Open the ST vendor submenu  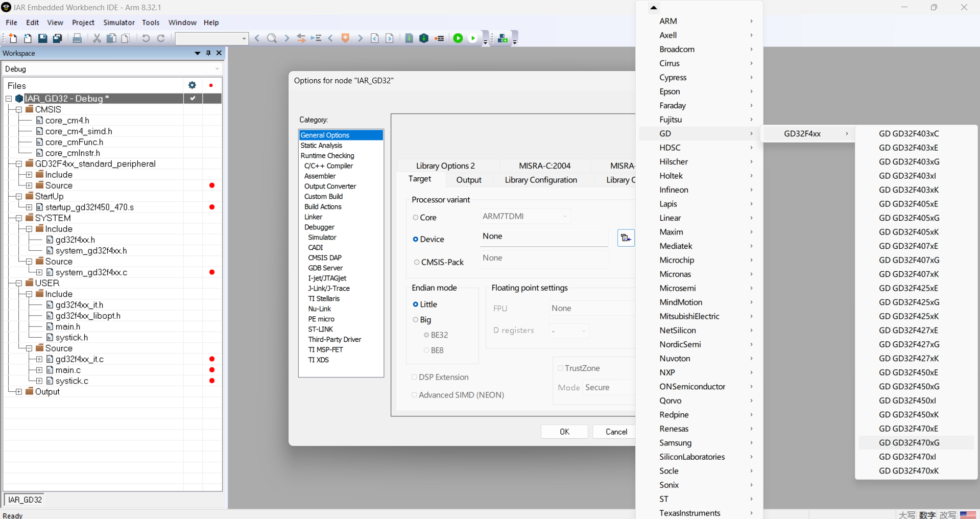(700, 499)
